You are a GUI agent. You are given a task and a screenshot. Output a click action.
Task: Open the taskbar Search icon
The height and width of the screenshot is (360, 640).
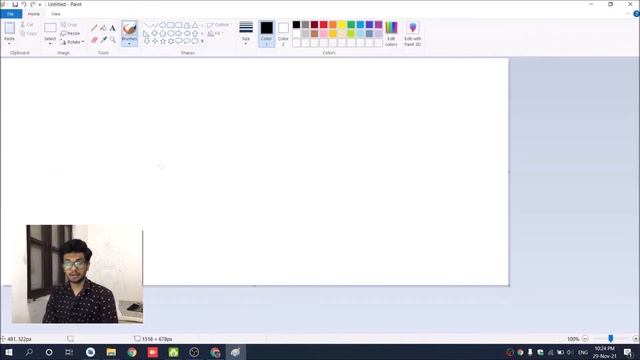(29, 352)
